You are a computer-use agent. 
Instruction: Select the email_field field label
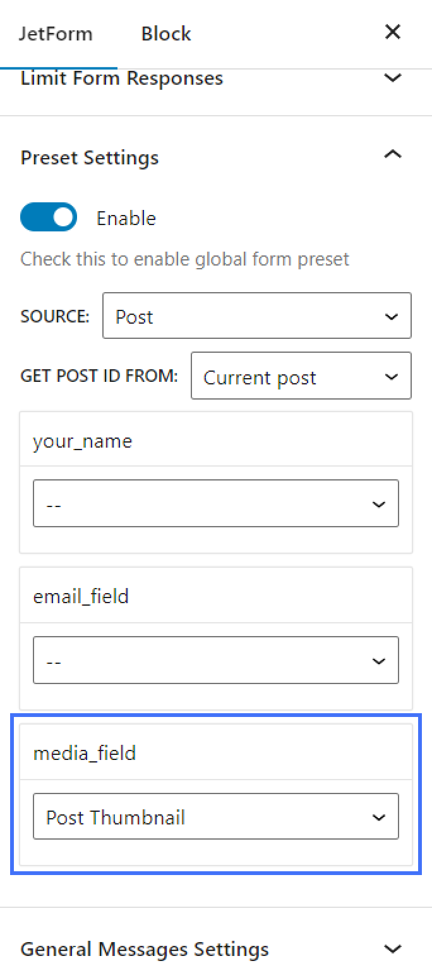click(80, 596)
